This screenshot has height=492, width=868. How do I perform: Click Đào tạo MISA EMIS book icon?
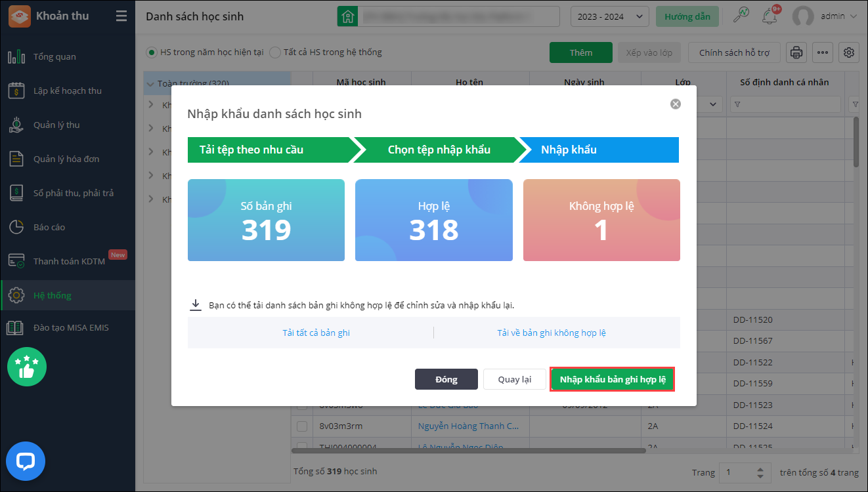[16, 327]
